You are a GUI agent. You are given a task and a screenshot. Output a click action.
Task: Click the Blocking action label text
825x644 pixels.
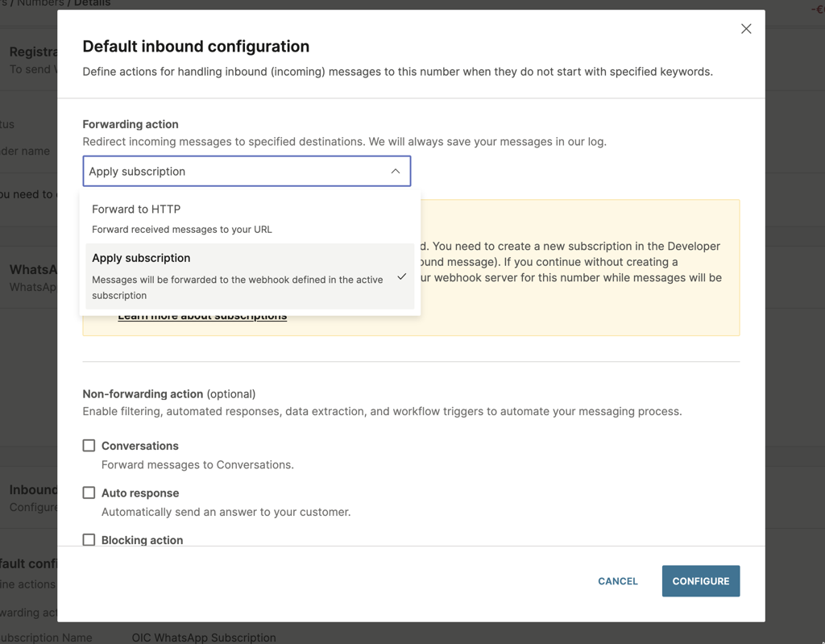[x=142, y=540]
